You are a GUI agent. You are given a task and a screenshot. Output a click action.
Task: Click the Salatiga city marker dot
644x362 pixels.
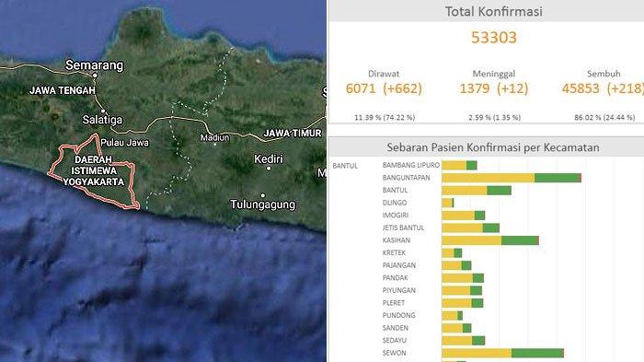tap(103, 111)
